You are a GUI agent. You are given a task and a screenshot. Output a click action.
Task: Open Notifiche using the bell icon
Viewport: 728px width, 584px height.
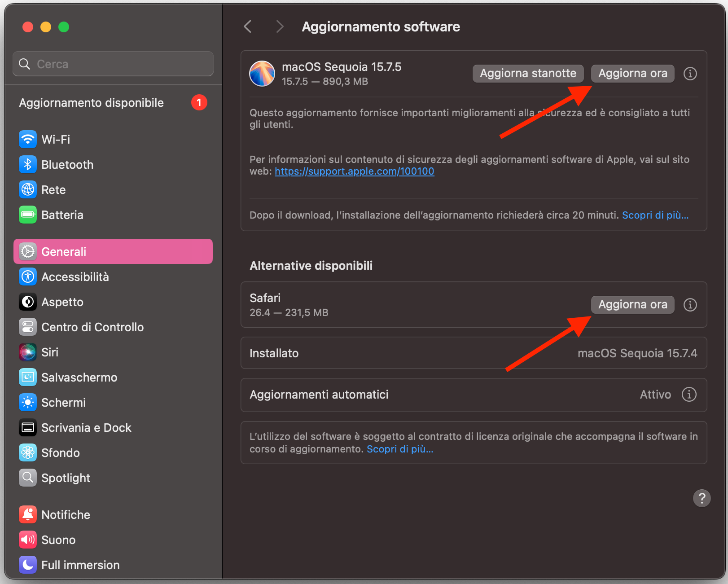27,514
